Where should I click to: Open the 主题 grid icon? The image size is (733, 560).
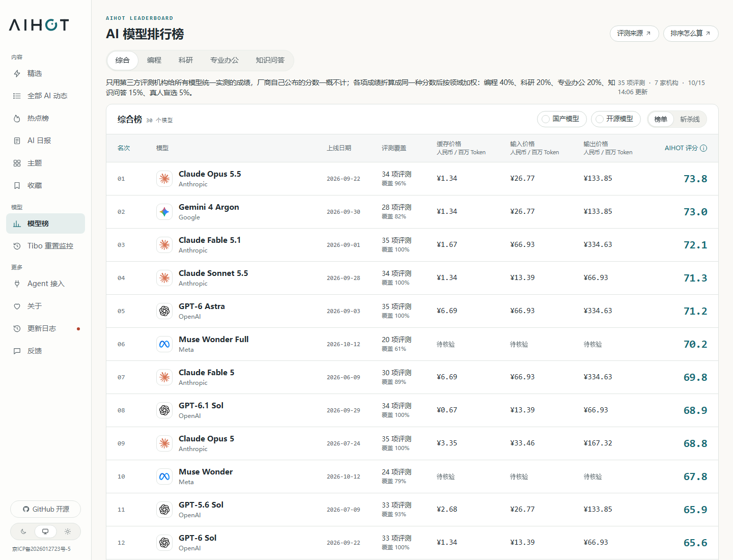pyautogui.click(x=17, y=163)
